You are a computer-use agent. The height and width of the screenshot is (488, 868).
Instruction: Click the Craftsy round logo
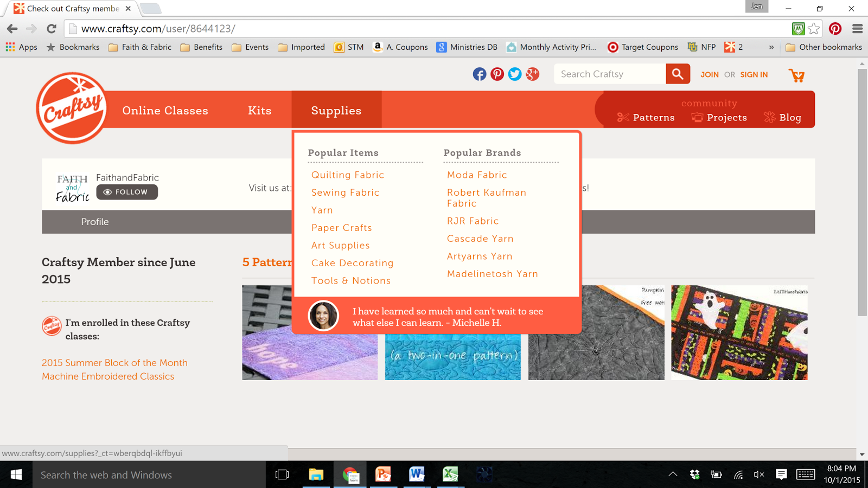pyautogui.click(x=72, y=108)
